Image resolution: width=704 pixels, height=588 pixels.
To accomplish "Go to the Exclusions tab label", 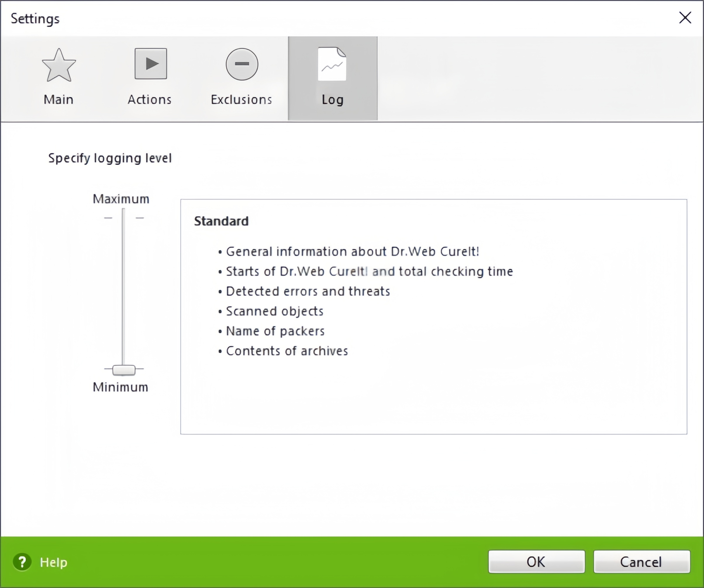I will (x=241, y=99).
